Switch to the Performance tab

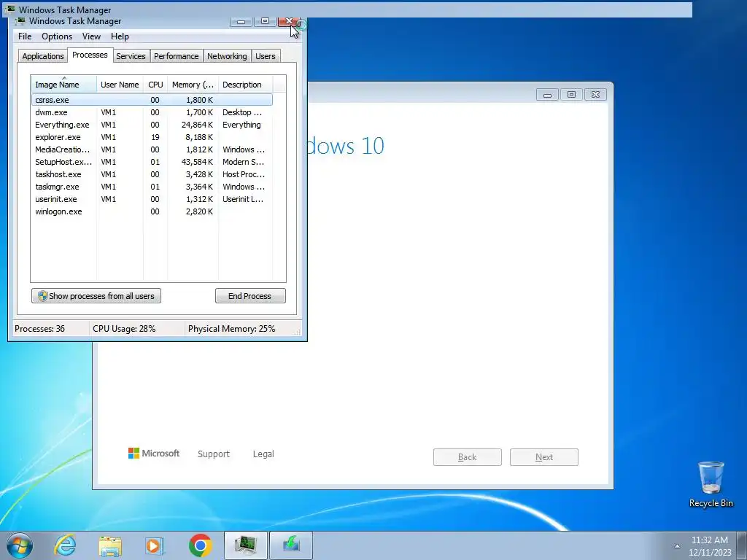pos(177,56)
